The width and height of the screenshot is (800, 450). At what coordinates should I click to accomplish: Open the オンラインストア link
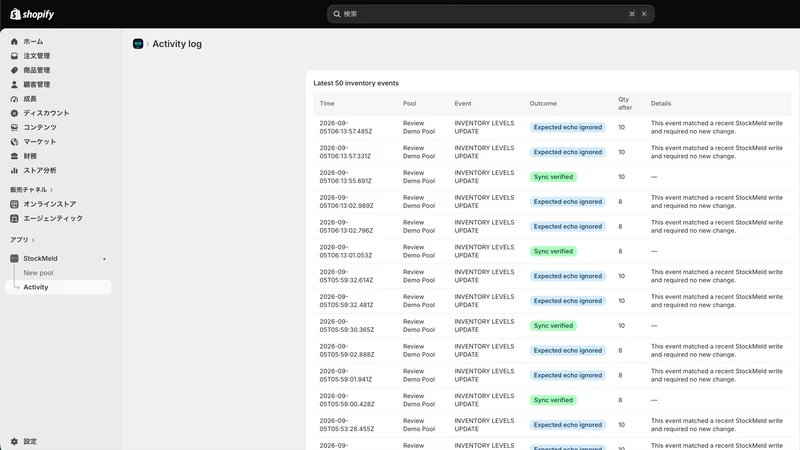50,204
